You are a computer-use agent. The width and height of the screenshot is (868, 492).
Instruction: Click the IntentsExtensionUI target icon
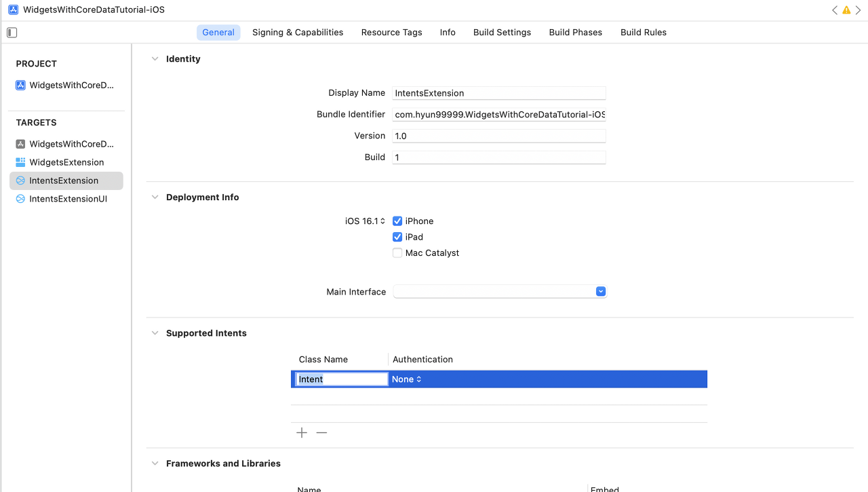pyautogui.click(x=20, y=199)
